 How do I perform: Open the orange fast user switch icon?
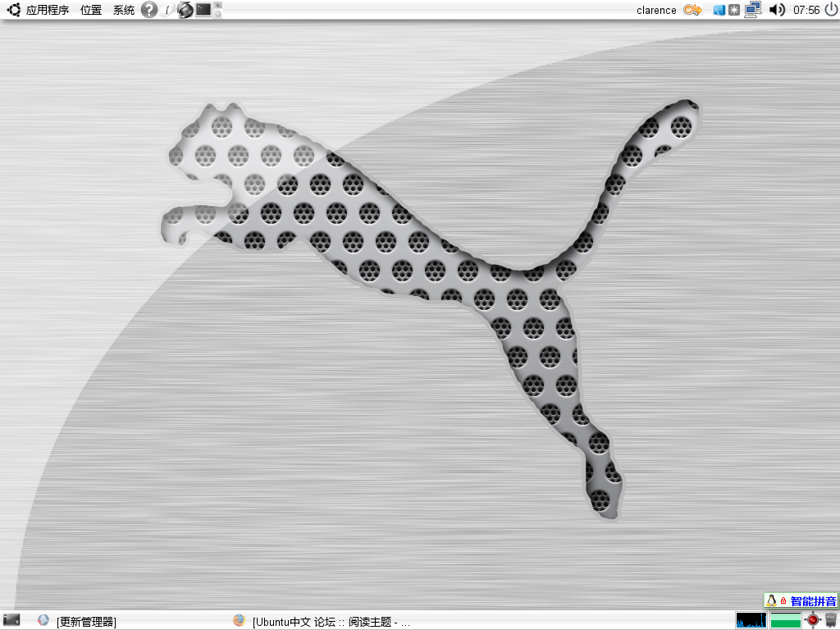pos(692,10)
